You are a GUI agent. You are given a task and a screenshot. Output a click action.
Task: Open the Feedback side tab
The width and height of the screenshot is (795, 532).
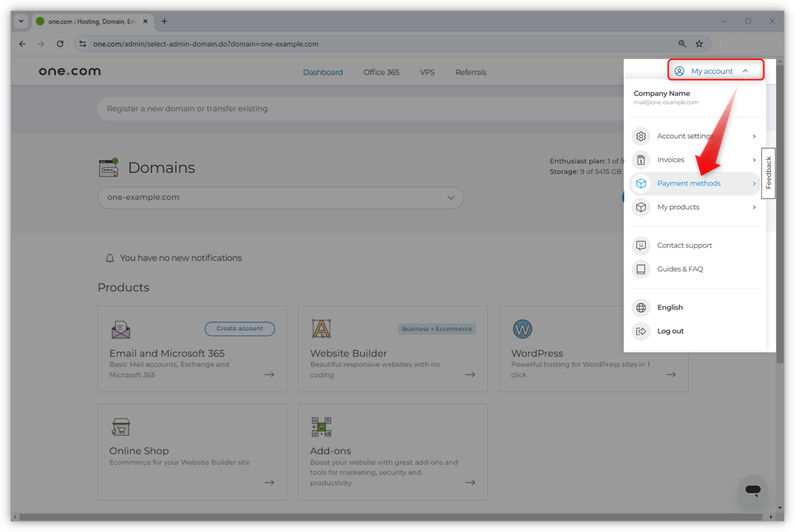click(x=768, y=173)
